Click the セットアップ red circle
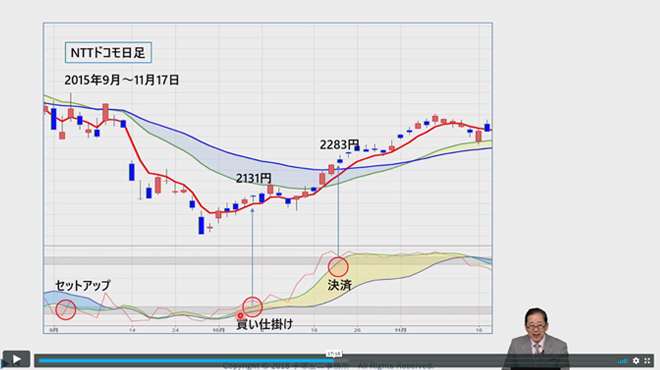The image size is (660, 370). tap(66, 310)
